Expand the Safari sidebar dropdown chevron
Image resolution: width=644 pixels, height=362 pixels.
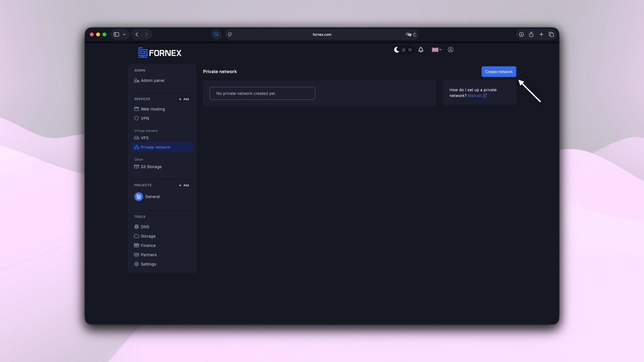[x=124, y=34]
